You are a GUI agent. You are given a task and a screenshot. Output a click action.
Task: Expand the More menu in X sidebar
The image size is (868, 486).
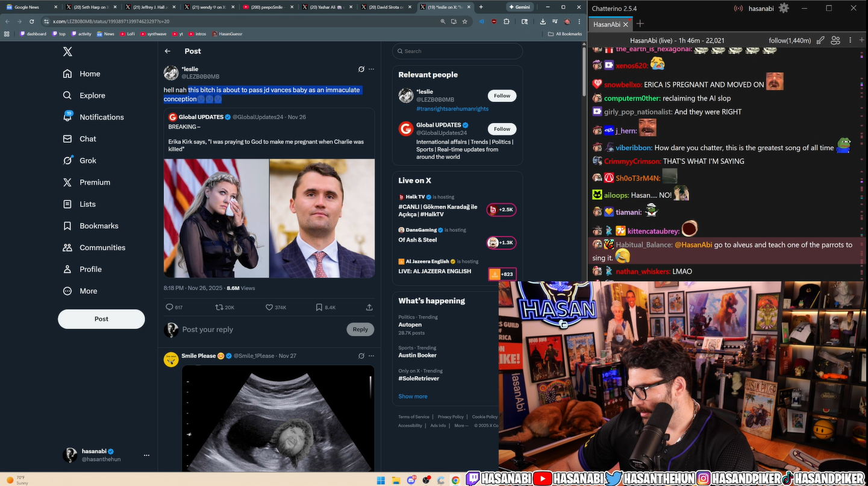(x=80, y=291)
